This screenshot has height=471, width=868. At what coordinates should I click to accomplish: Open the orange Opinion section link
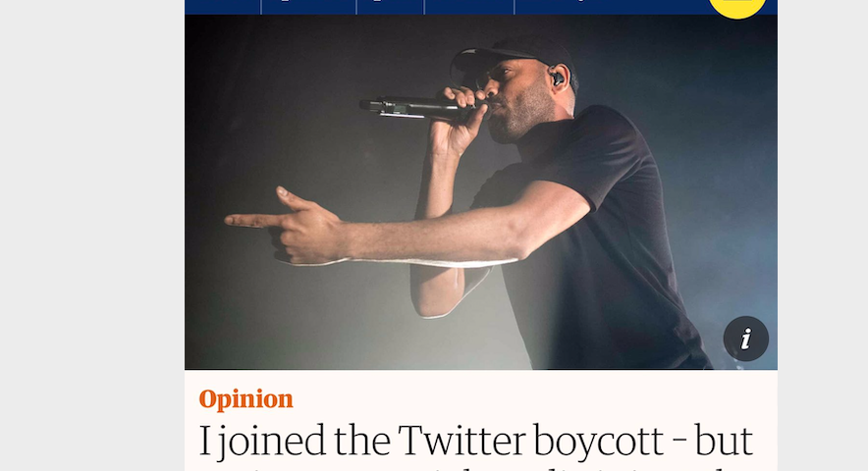click(x=245, y=399)
